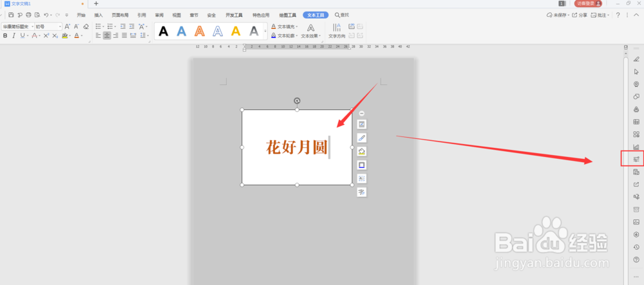Click shape outline icon beside text box
The width and height of the screenshot is (644, 285).
click(361, 165)
